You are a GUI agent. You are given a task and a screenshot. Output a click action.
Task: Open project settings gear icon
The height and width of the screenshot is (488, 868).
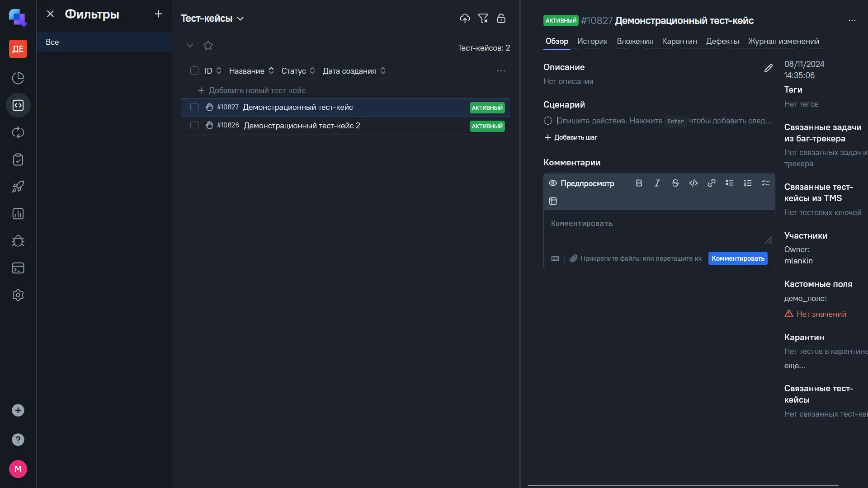pos(18,295)
